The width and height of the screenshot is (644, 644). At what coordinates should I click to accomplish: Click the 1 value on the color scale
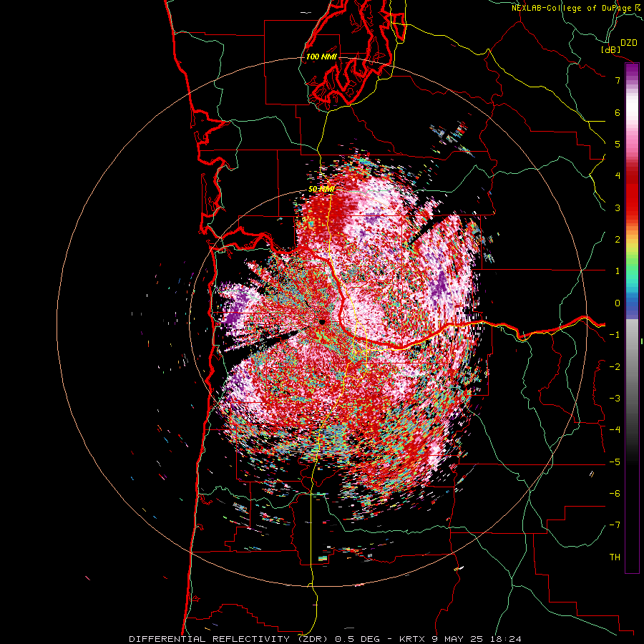618,271
